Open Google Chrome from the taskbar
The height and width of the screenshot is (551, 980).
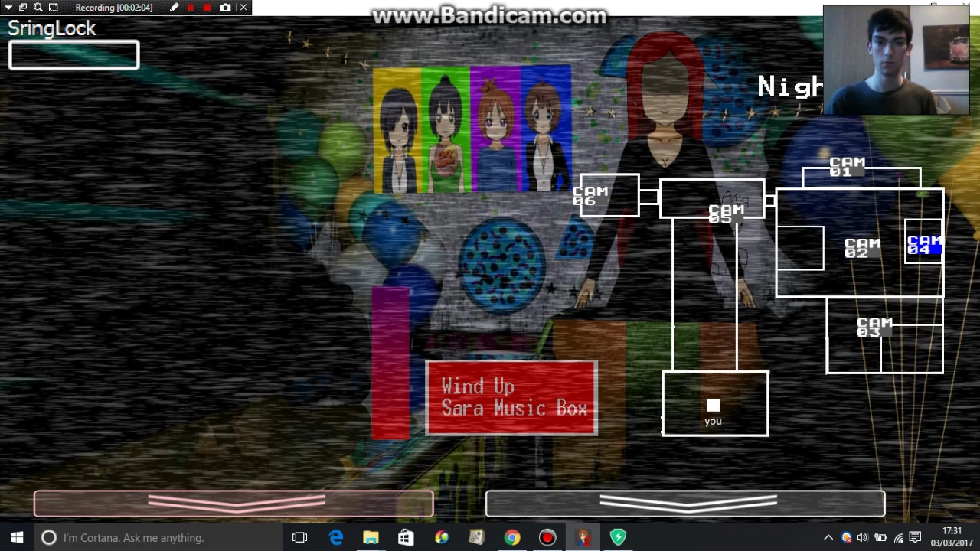tap(511, 537)
